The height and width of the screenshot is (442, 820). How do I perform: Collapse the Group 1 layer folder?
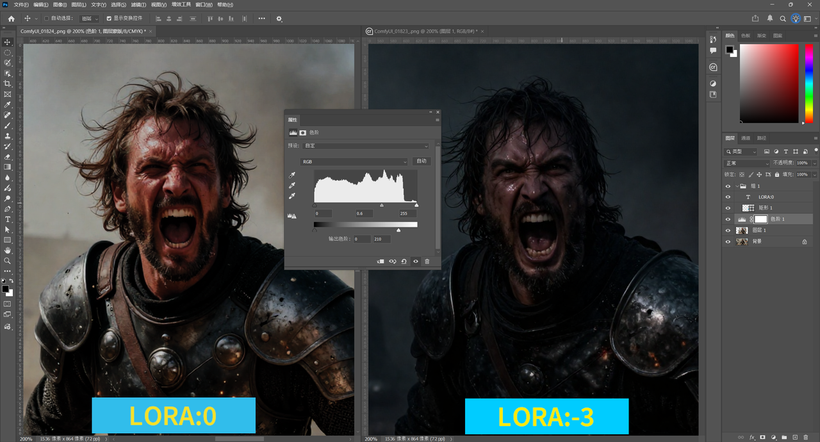click(735, 186)
